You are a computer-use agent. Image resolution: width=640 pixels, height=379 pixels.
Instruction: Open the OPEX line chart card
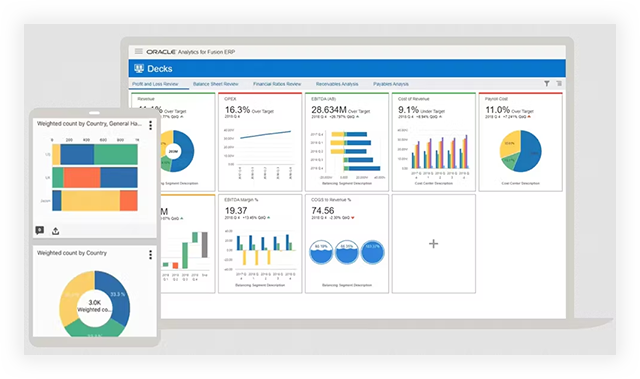tap(260, 142)
